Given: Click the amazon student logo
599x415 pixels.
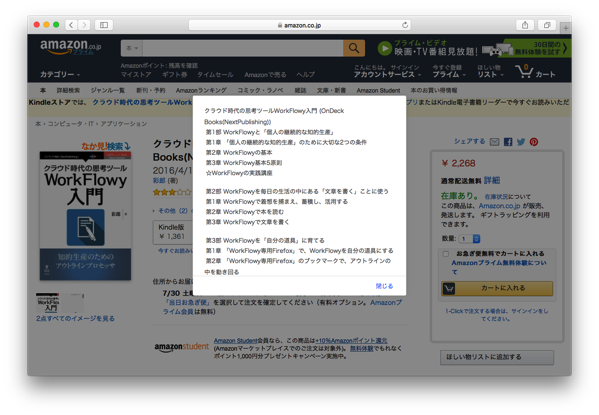Looking at the screenshot, I should click(181, 347).
